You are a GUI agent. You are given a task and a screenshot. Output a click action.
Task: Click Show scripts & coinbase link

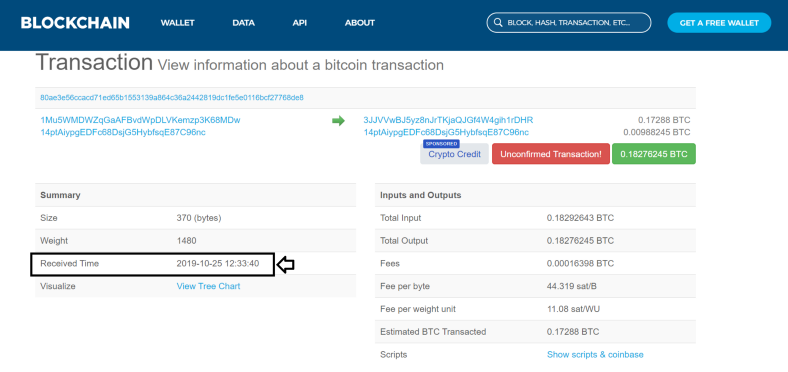(595, 354)
